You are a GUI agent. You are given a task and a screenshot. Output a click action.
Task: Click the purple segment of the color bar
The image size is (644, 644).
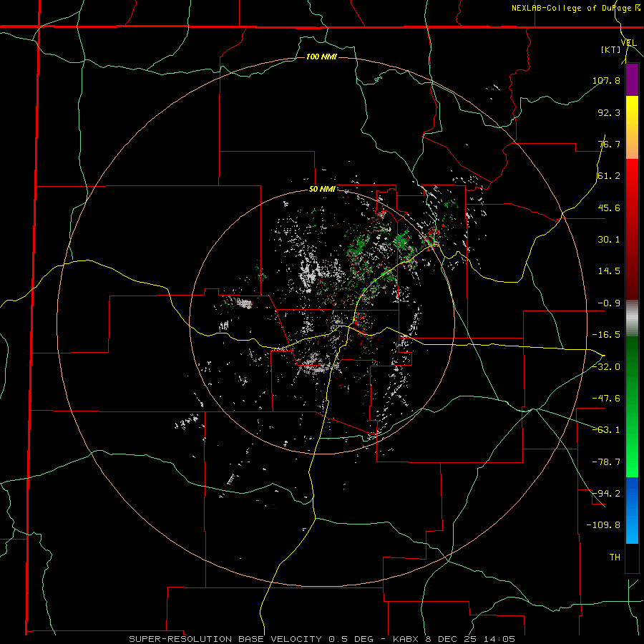pos(632,80)
